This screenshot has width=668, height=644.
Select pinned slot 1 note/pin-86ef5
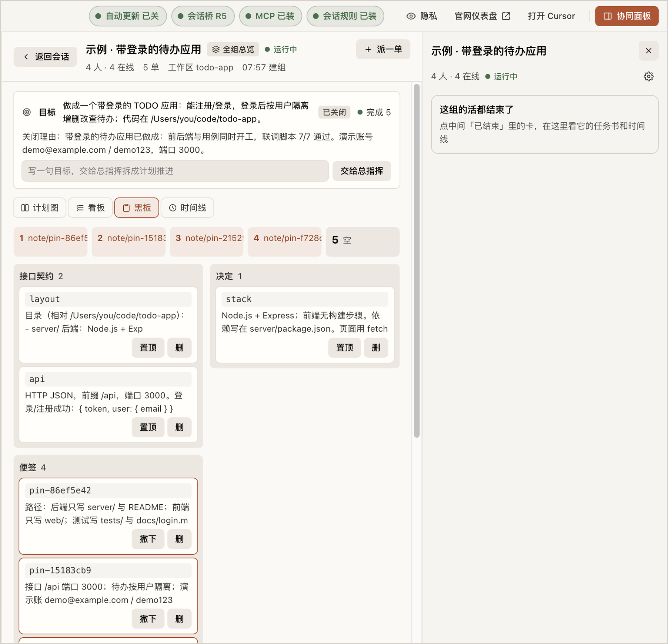click(50, 242)
